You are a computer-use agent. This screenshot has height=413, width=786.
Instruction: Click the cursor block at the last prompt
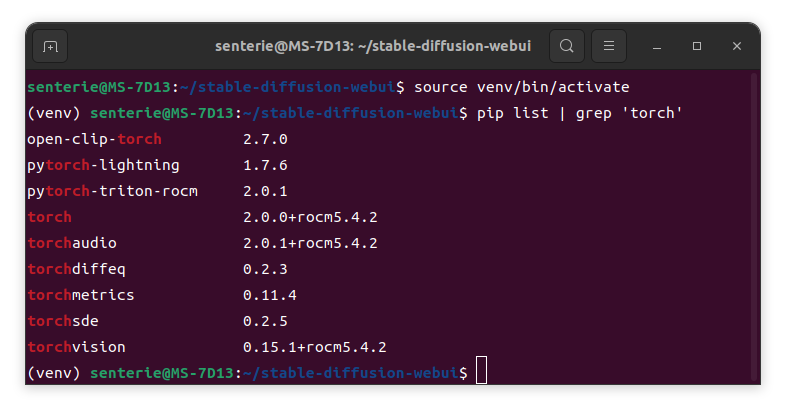pyautogui.click(x=481, y=373)
